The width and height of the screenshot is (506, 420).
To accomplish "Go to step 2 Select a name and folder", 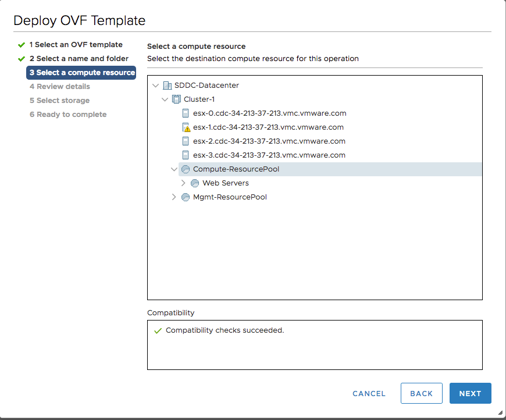I will coord(79,59).
